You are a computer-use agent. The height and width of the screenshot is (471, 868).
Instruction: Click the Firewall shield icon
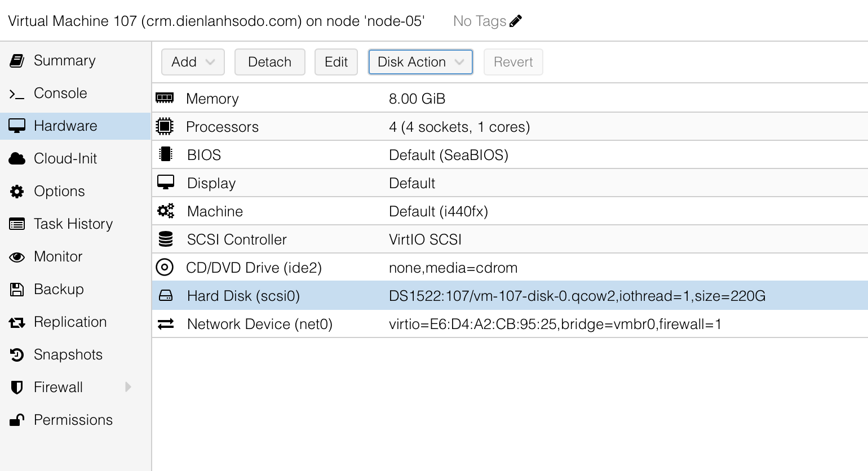tap(17, 388)
